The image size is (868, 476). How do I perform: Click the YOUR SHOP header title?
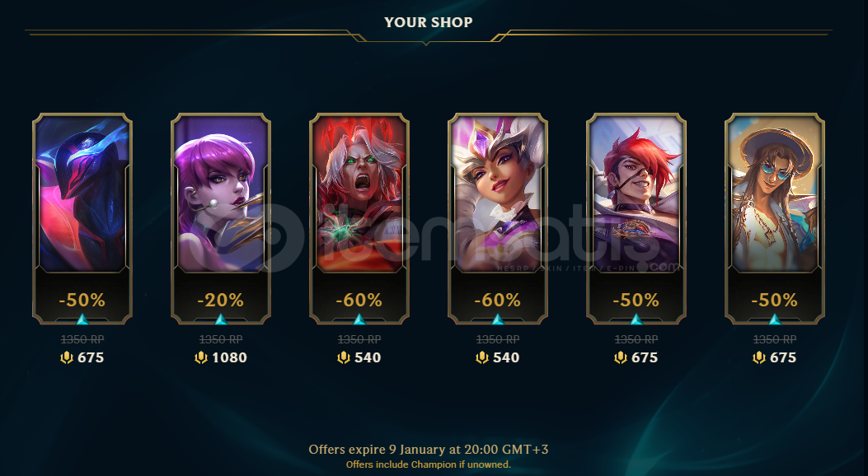click(429, 23)
